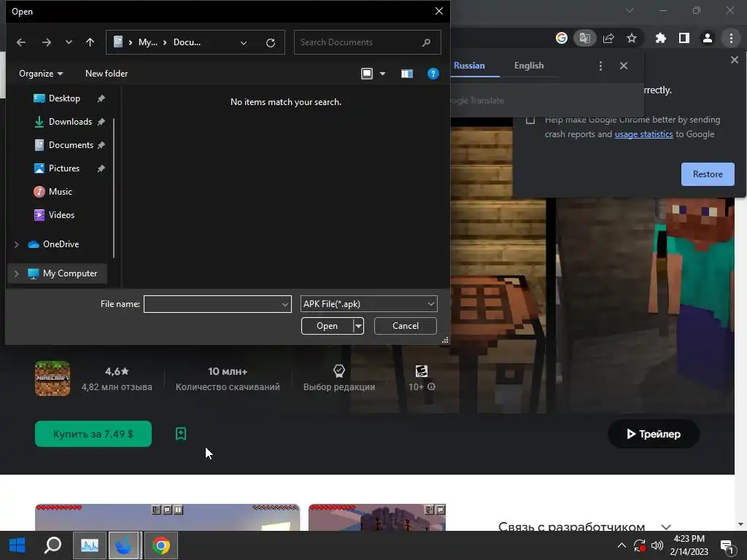Open the Windows Start menu
The width and height of the screenshot is (747, 560).
click(18, 545)
